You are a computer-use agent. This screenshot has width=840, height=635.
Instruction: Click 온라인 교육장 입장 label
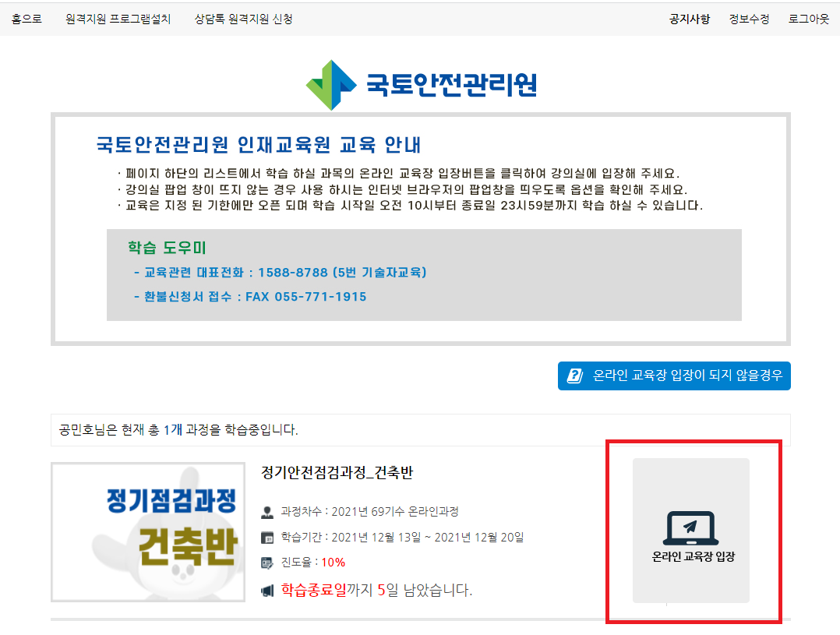(694, 557)
